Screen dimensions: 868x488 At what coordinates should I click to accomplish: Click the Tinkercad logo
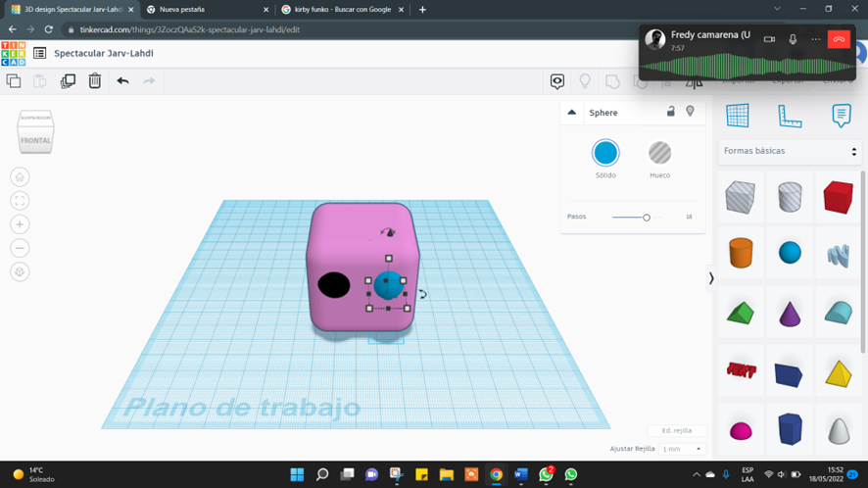coord(14,53)
